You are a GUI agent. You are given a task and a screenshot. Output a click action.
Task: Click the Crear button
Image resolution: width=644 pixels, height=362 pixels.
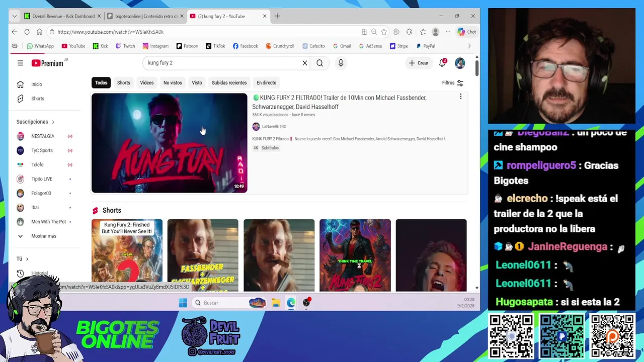pos(419,63)
